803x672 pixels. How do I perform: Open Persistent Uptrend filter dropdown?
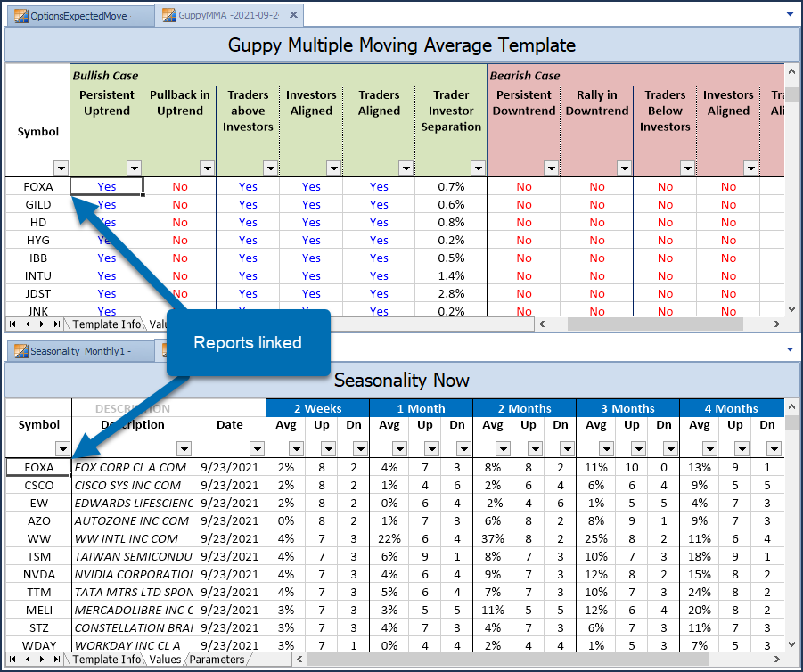pos(135,168)
